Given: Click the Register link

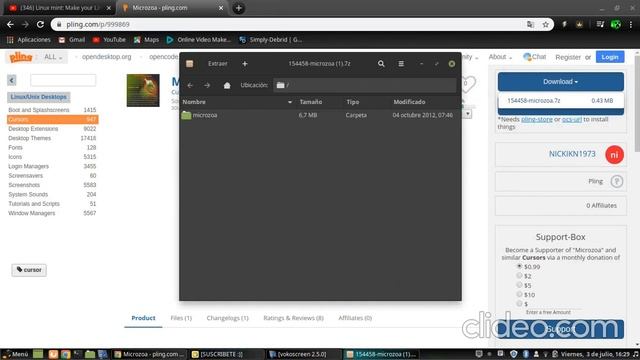Looking at the screenshot, I should tap(568, 58).
